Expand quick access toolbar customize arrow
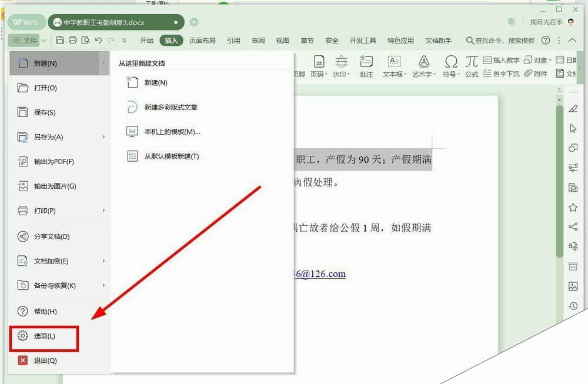The image size is (588, 384). point(124,41)
